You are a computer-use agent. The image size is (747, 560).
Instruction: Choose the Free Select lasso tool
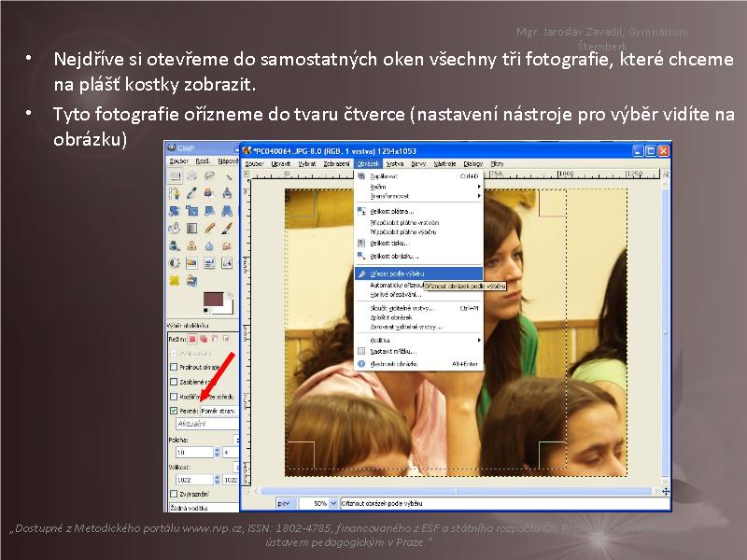(209, 175)
